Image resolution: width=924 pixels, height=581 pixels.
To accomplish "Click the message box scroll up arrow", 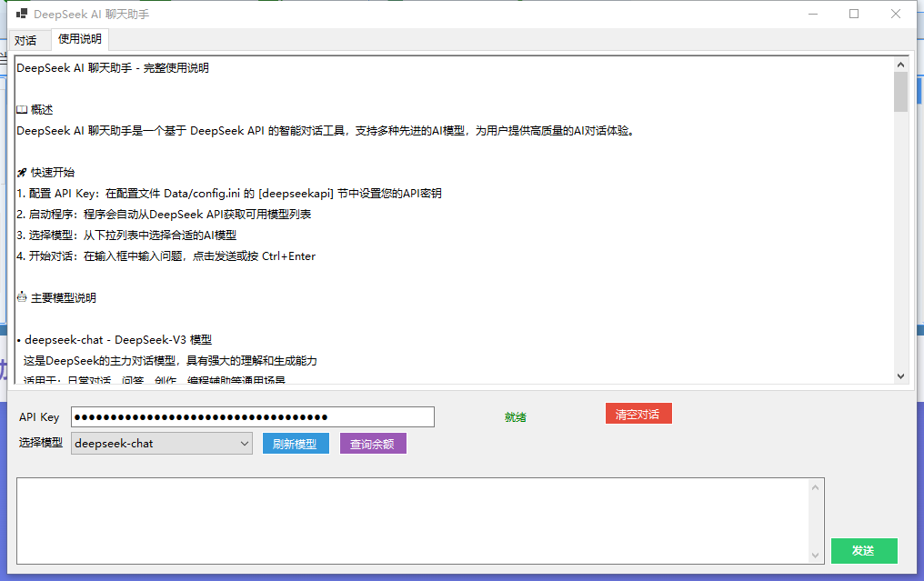I will pos(816,488).
